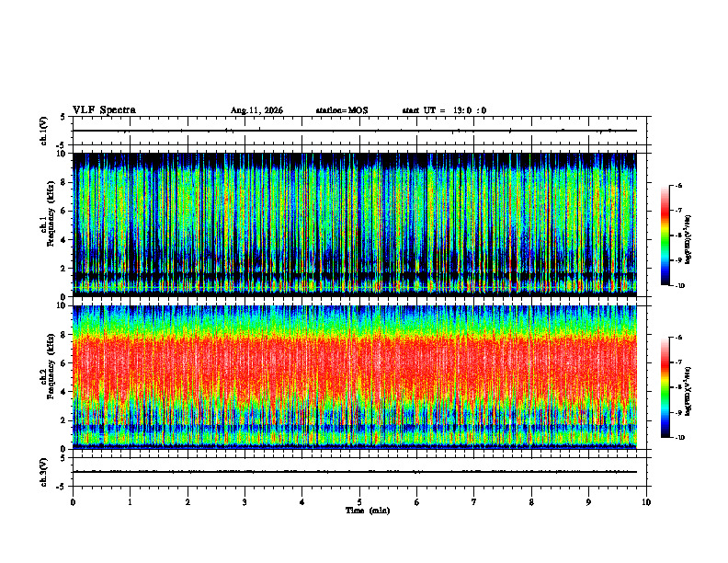Screen dimensions: 728x563
Task: Click the 9-minute tick on time axis
Action: pyautogui.click(x=588, y=502)
